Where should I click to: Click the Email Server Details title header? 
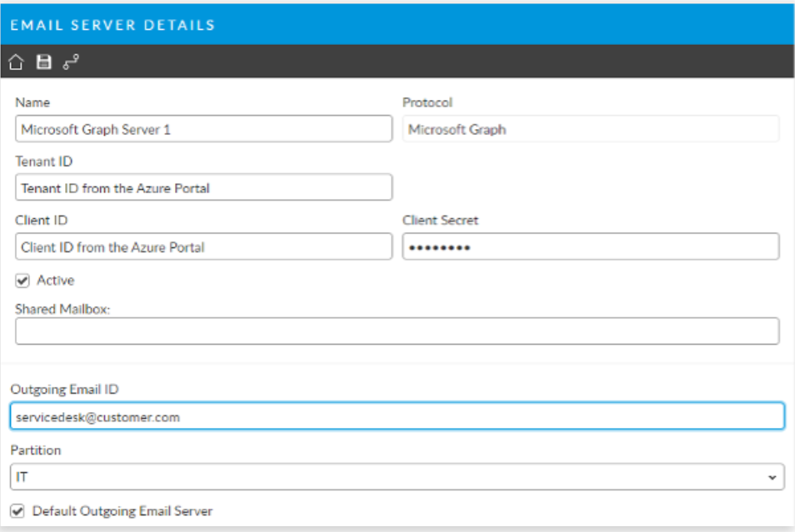click(112, 25)
